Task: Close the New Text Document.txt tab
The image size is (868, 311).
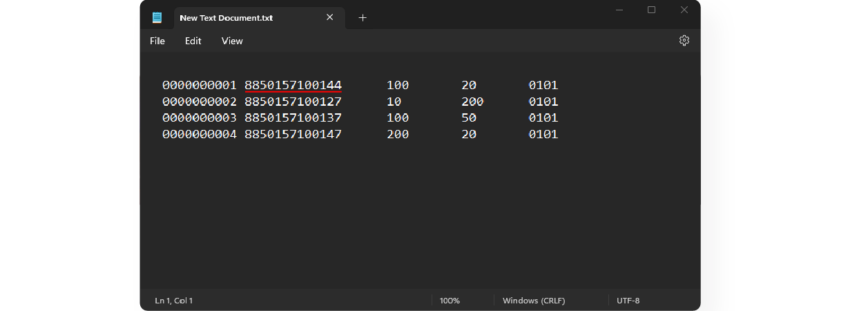Action: (330, 18)
